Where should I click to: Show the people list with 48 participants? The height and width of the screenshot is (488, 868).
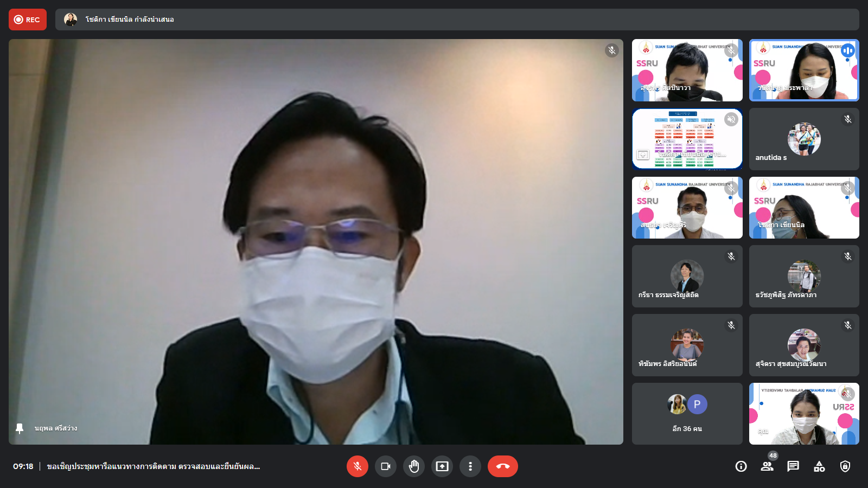point(767,466)
